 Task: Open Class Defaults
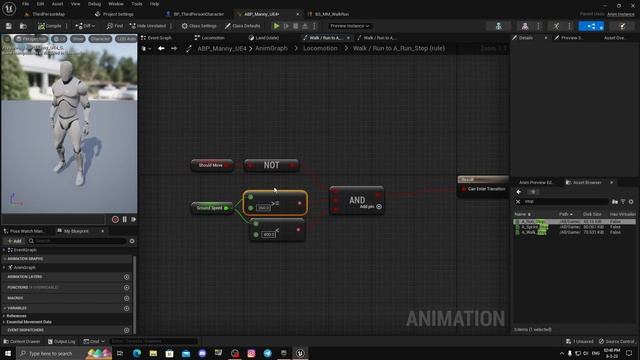pyautogui.click(x=242, y=26)
